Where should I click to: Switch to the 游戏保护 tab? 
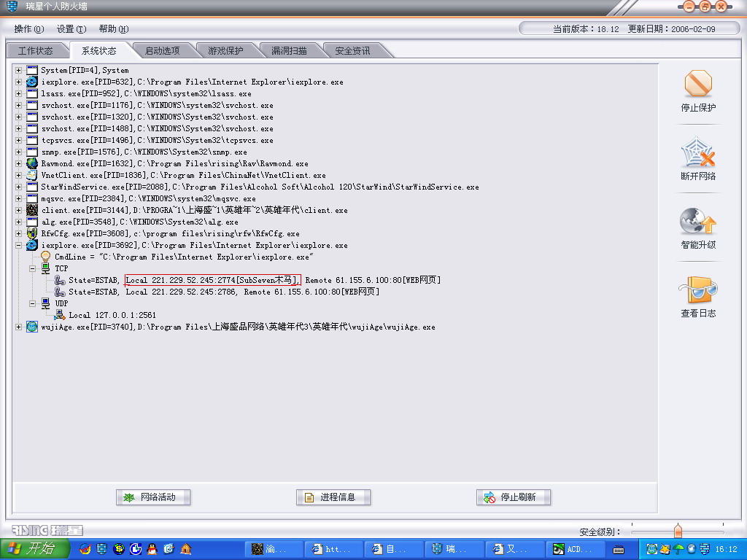226,50
